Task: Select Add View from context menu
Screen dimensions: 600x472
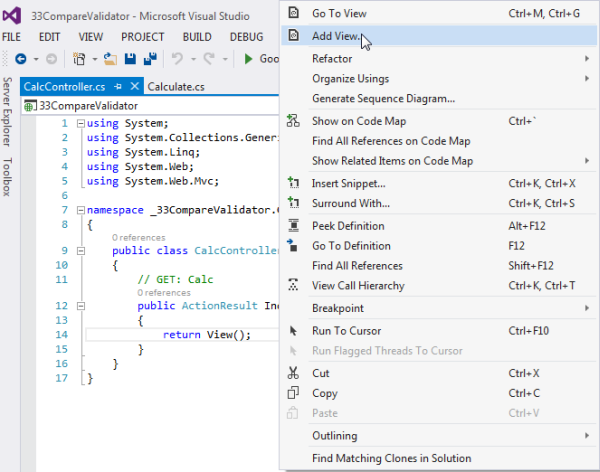Action: pos(335,34)
